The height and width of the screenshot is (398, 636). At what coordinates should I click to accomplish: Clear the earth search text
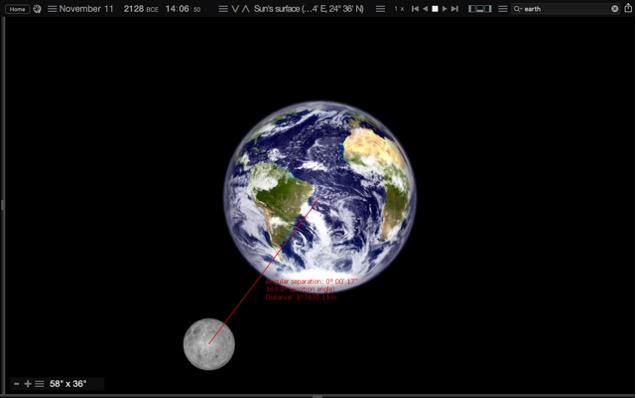(x=615, y=9)
